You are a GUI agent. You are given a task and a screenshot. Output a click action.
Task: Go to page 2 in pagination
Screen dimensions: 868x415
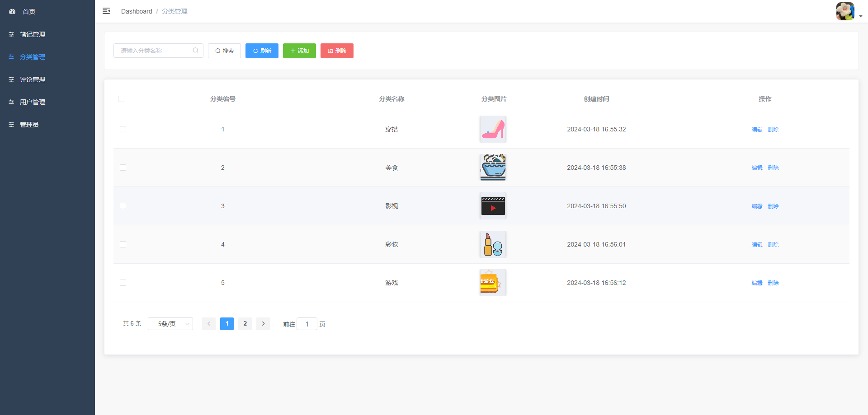tap(245, 324)
